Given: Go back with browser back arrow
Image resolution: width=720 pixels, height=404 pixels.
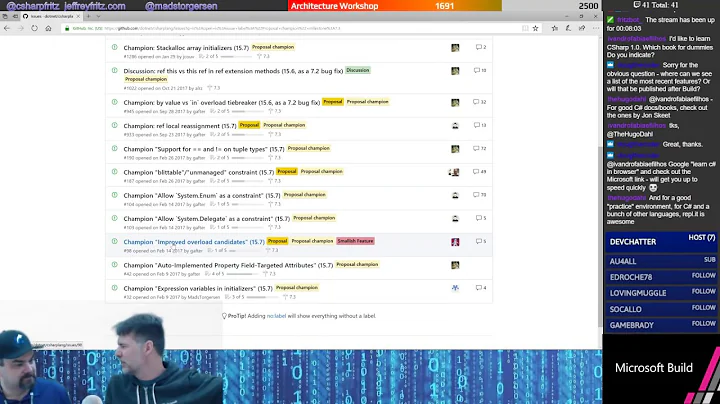Looking at the screenshot, I should (7, 28).
